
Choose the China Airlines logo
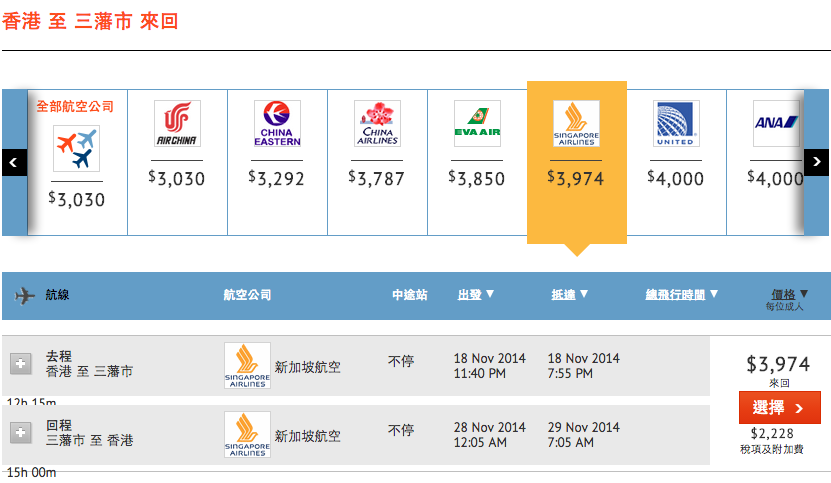pos(377,124)
